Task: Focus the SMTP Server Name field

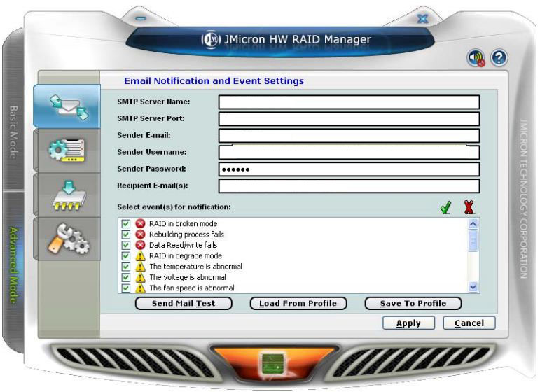Action: pos(349,102)
